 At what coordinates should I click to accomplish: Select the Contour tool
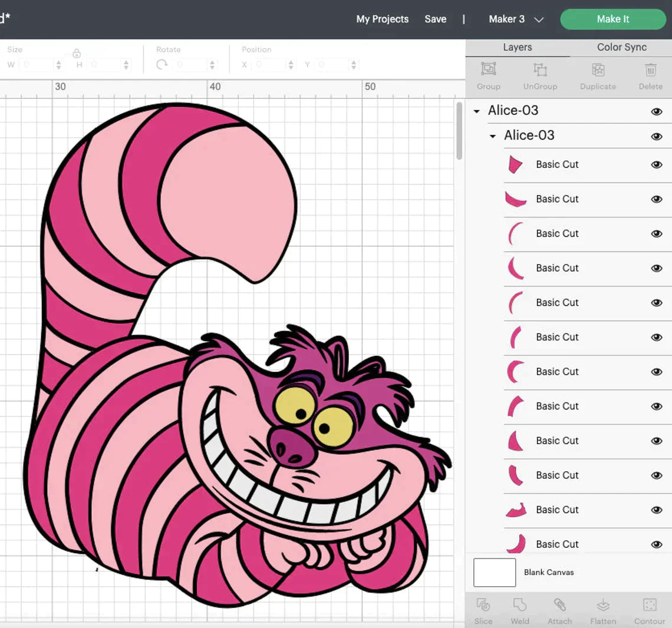[x=650, y=605]
